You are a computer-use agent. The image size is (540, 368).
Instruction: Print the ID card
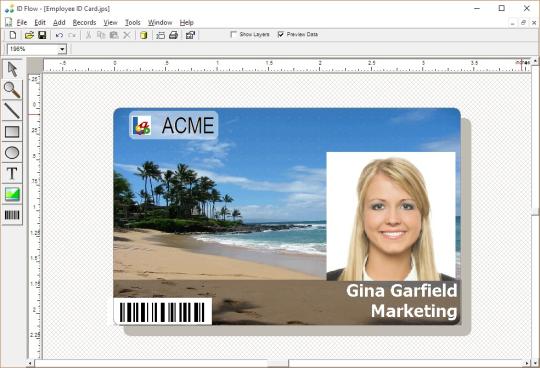coord(174,35)
